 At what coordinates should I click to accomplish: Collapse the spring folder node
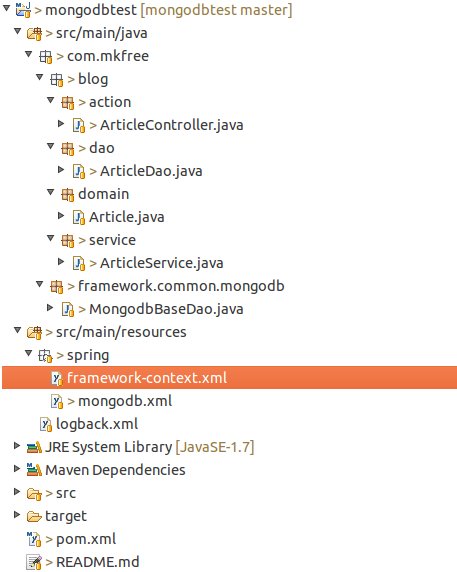tap(29, 353)
